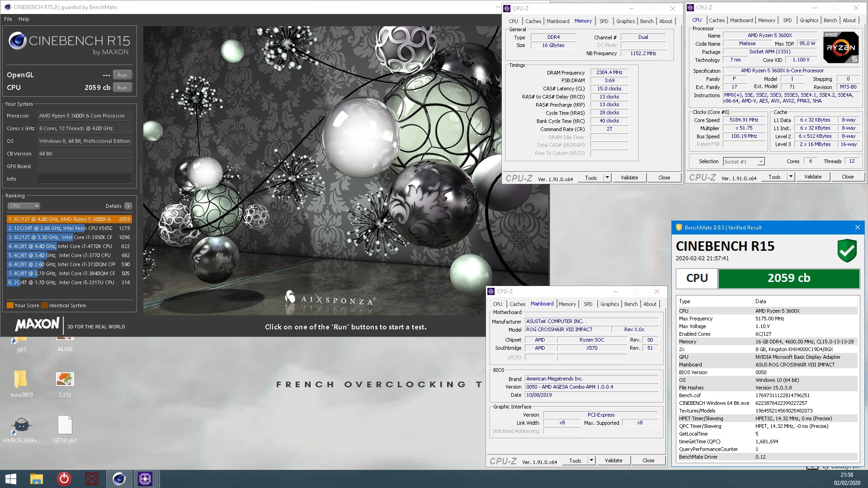
Task: Click the AIXSPONZA logo on render
Action: click(330, 298)
